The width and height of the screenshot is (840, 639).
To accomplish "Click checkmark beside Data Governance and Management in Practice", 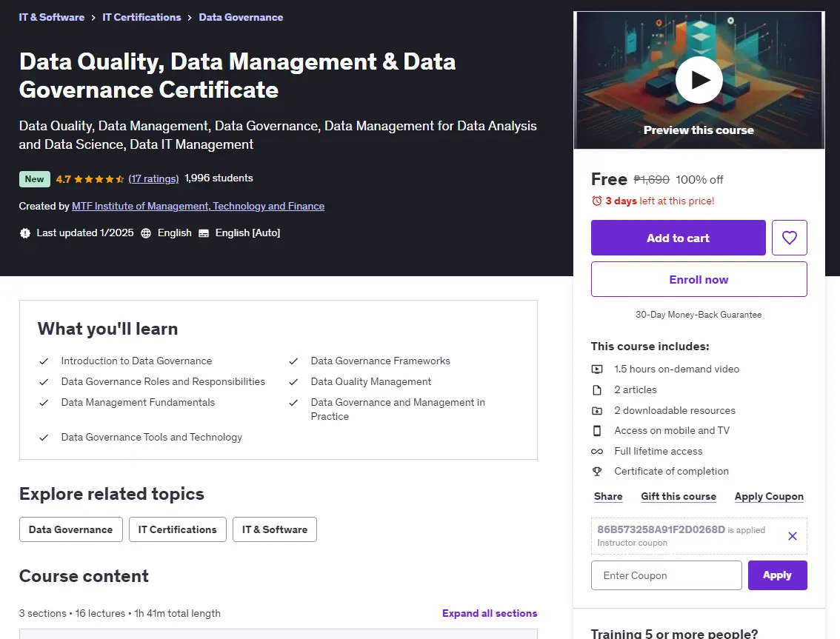I will tap(293, 403).
